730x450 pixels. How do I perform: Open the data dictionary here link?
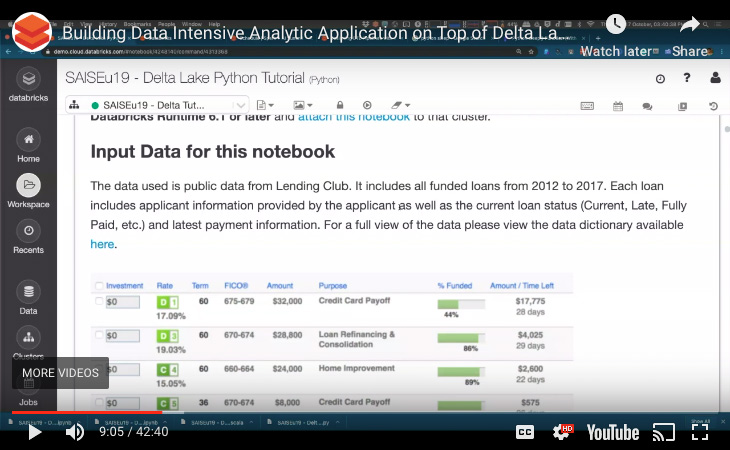click(x=102, y=244)
